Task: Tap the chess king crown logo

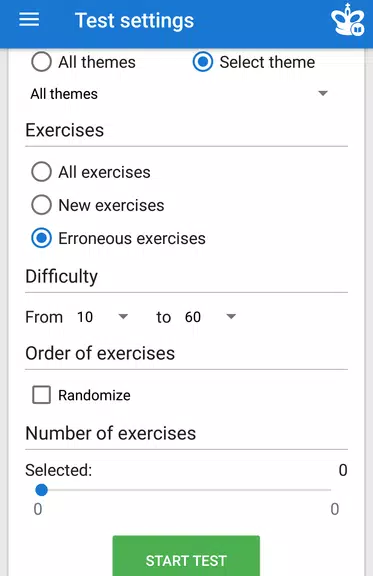Action: click(x=347, y=21)
